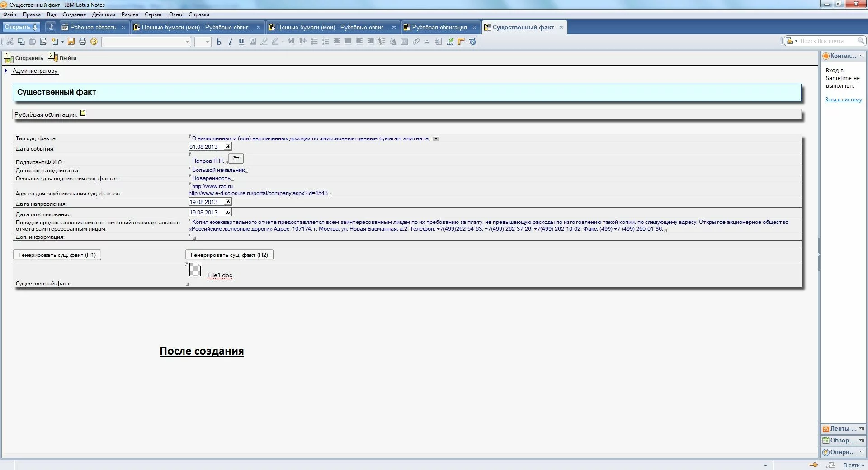Image resolution: width=868 pixels, height=470 pixels.
Task: Click the spell check (abc) icon
Action: coord(450,42)
